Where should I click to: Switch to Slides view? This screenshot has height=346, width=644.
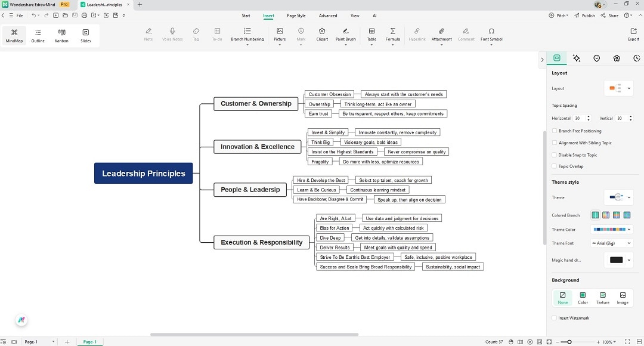click(85, 36)
